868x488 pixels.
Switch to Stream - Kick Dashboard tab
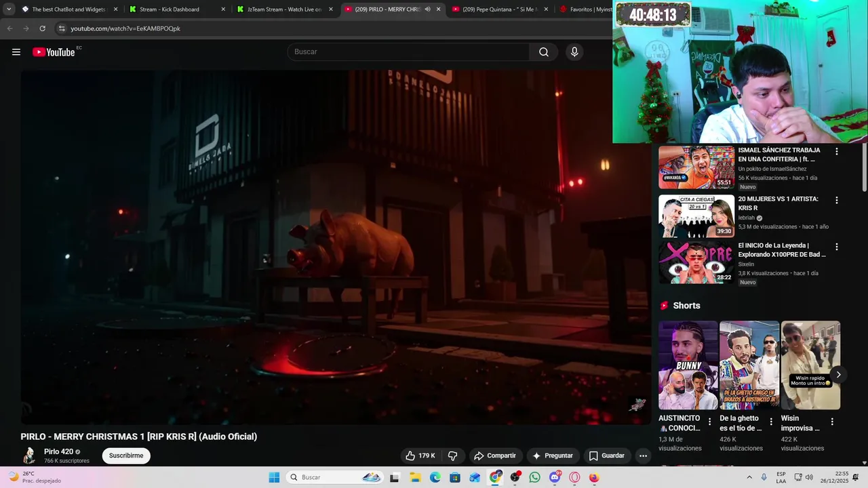[x=176, y=9]
